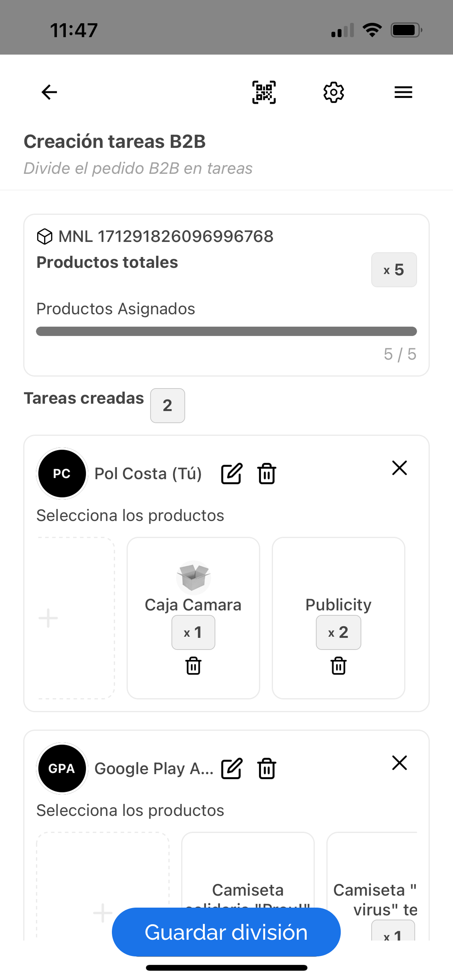Remove Caja Camara product from task
The height and width of the screenshot is (980, 453).
click(x=193, y=666)
